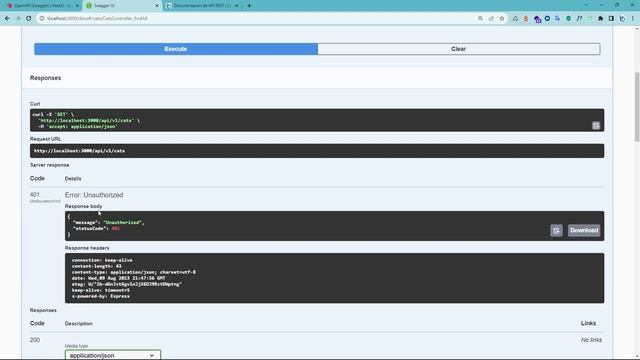Image resolution: width=640 pixels, height=360 pixels.
Task: Click the 'Response headers' label
Action: [x=87, y=248]
